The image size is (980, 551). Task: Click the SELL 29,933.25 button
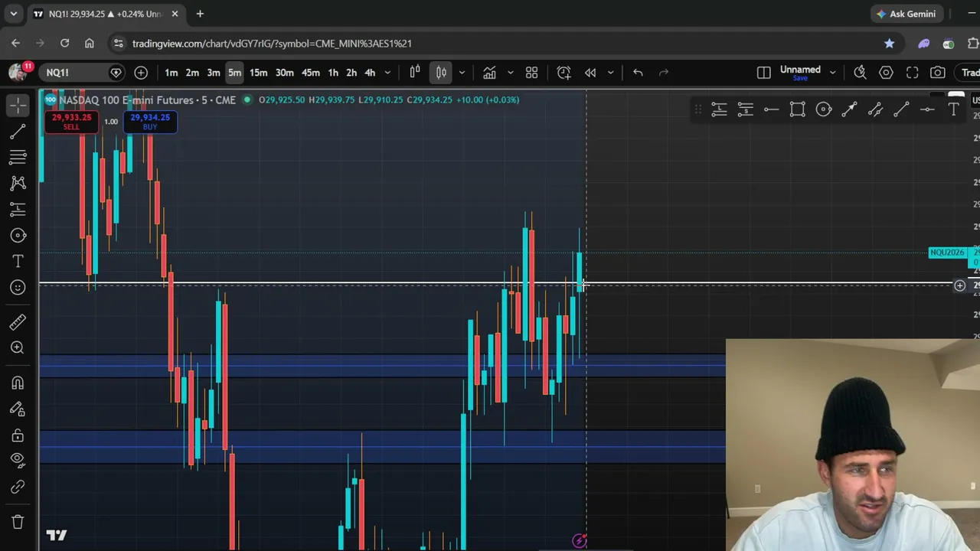[71, 122]
